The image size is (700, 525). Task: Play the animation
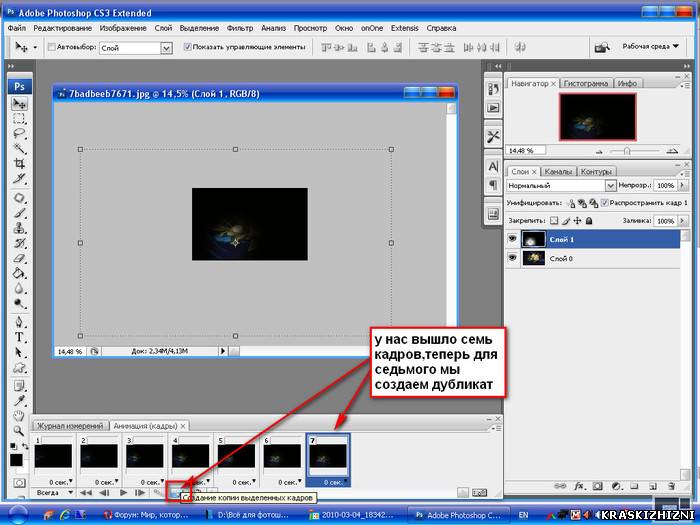123,493
